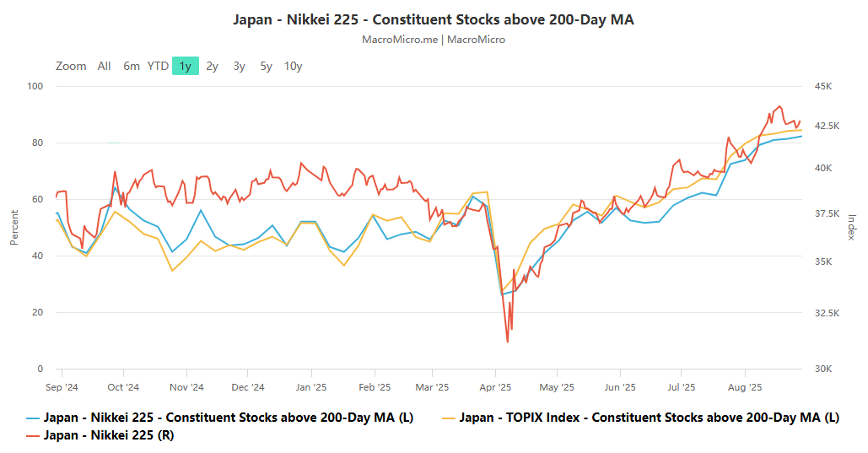Change the zoom range to 5y

267,66
